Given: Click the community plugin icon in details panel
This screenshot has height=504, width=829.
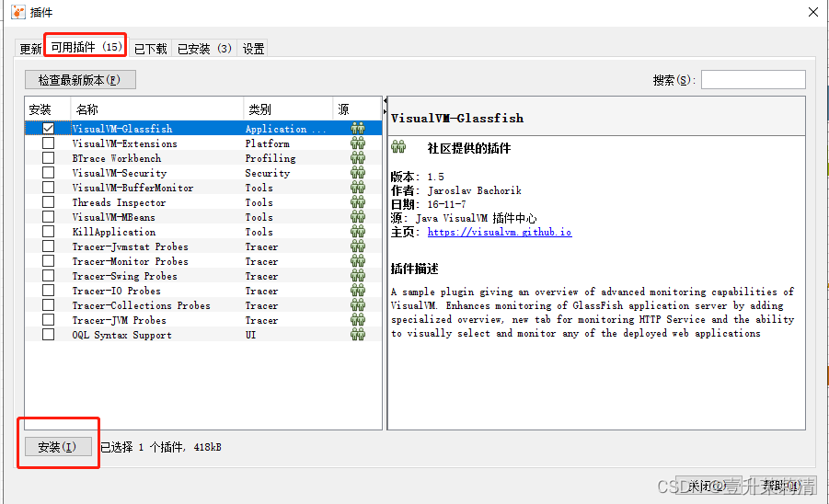Looking at the screenshot, I should coord(398,147).
